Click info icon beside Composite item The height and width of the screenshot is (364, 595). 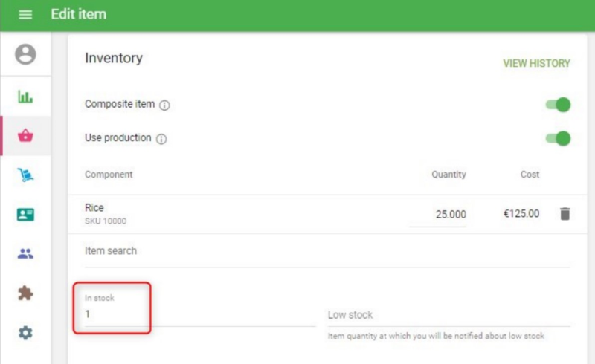pos(164,105)
